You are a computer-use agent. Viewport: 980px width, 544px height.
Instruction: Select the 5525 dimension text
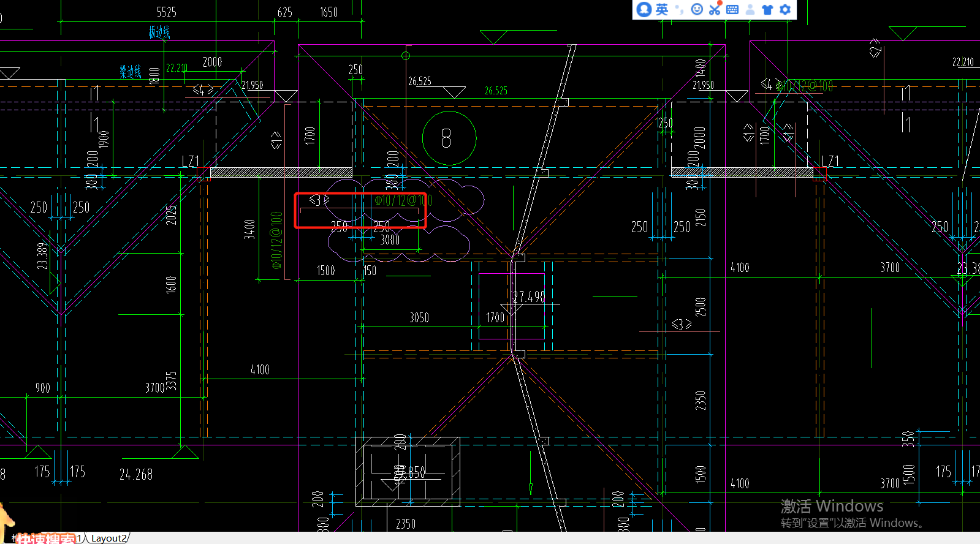166,12
